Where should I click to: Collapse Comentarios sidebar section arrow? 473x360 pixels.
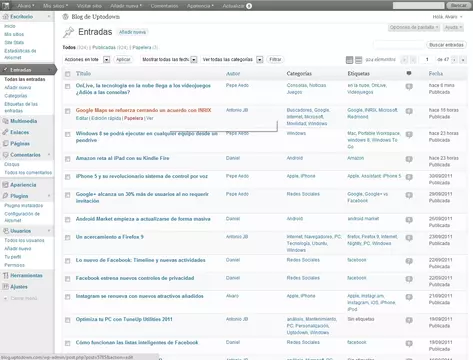pos(49,155)
